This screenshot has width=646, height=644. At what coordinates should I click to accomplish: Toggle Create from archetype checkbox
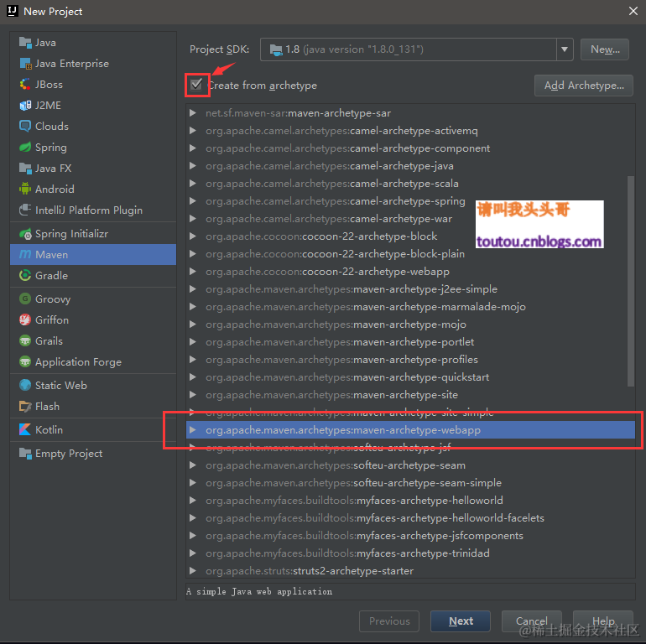click(196, 85)
